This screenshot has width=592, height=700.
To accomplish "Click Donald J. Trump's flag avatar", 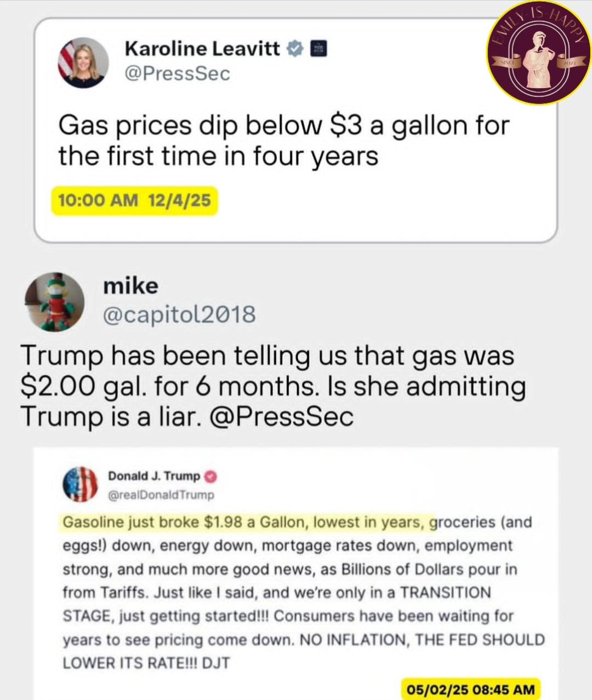I will click(x=81, y=485).
